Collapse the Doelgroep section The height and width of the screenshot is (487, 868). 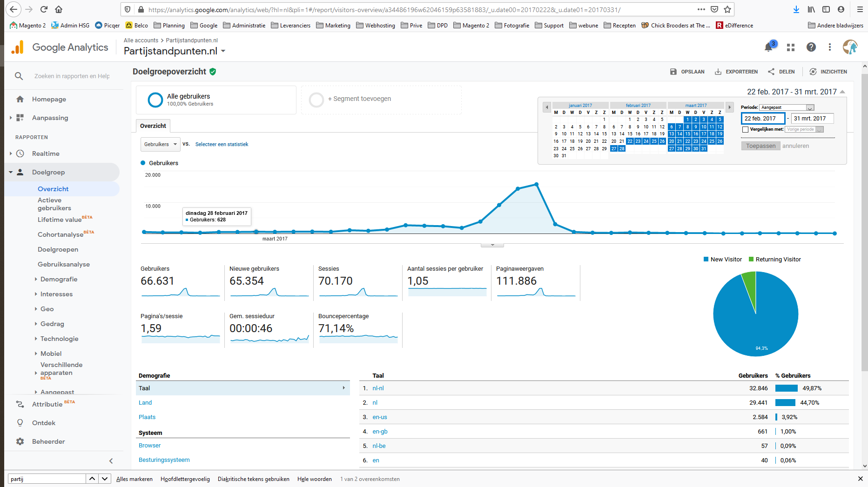pos(11,172)
